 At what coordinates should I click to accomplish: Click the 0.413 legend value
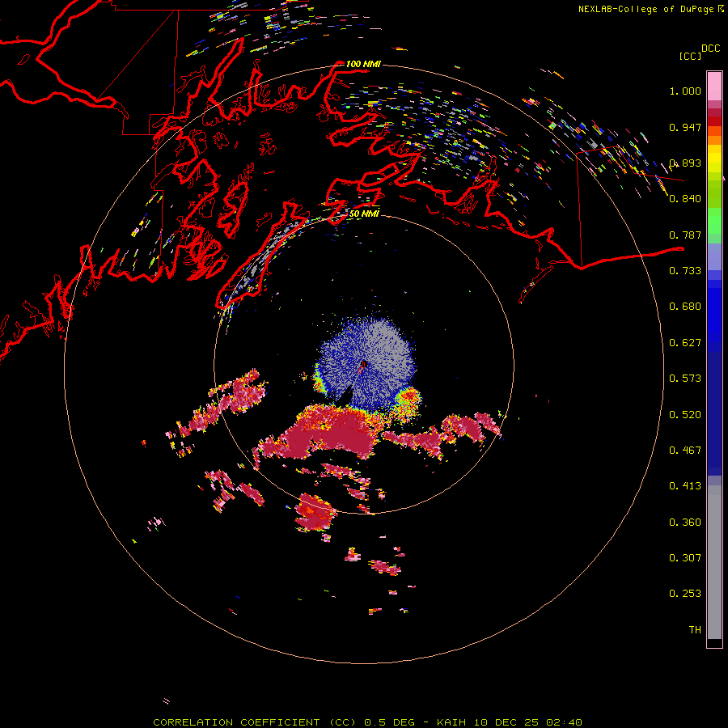(685, 486)
